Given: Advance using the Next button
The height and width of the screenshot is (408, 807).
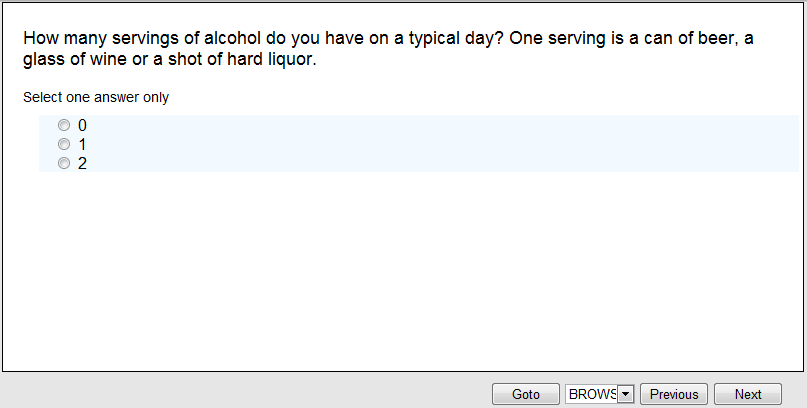Looking at the screenshot, I should 747,394.
